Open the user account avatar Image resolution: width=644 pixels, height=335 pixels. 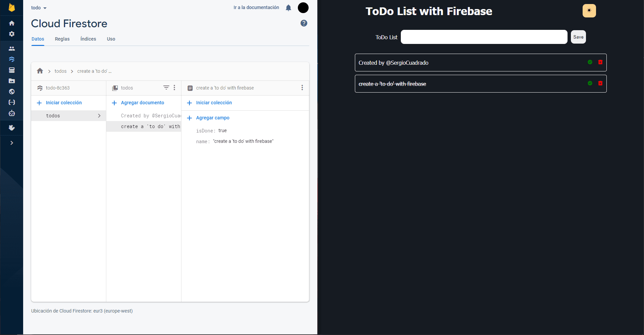[303, 8]
